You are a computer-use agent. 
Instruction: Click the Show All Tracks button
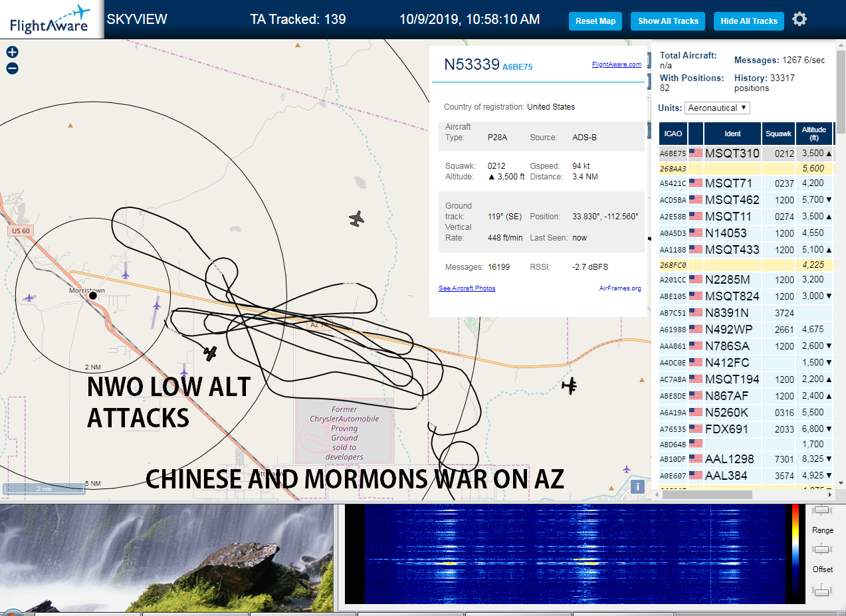coord(668,21)
